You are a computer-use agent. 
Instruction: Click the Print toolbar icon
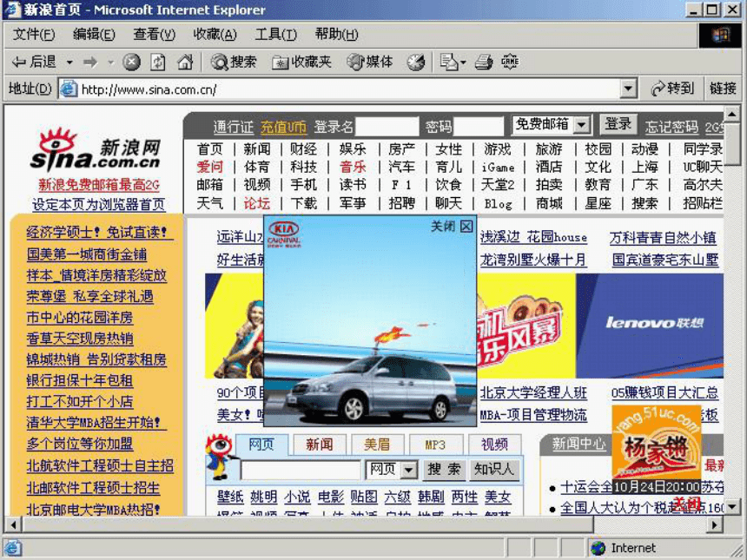484,62
